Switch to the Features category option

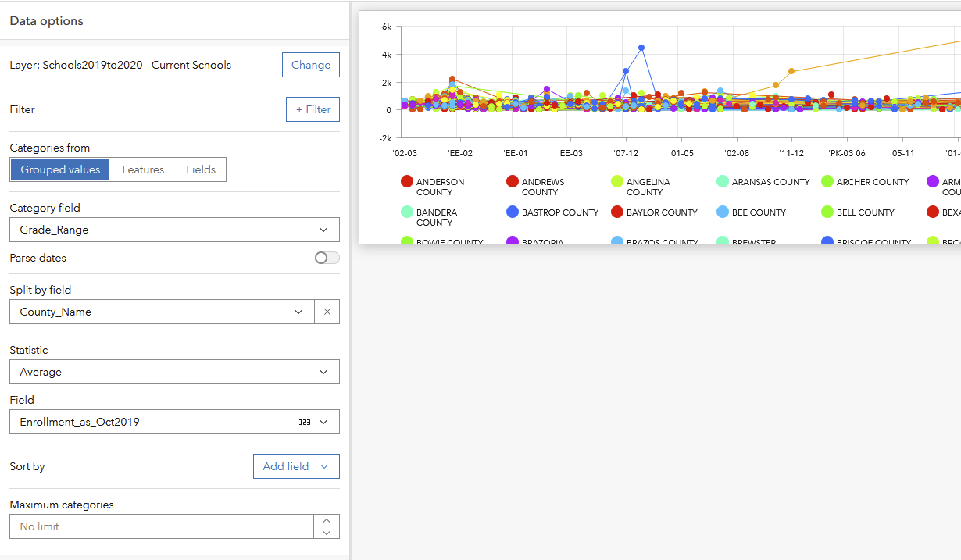click(143, 169)
